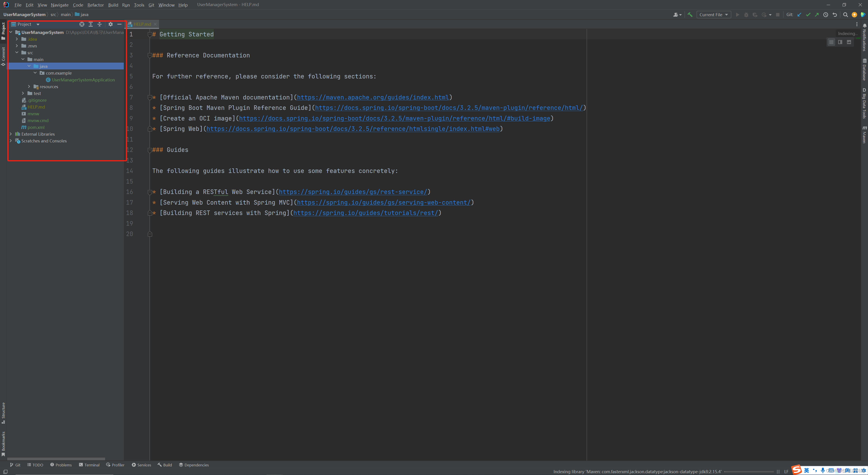Click the colorful Code With Me plugin icon
The image size is (868, 475).
click(x=863, y=14)
